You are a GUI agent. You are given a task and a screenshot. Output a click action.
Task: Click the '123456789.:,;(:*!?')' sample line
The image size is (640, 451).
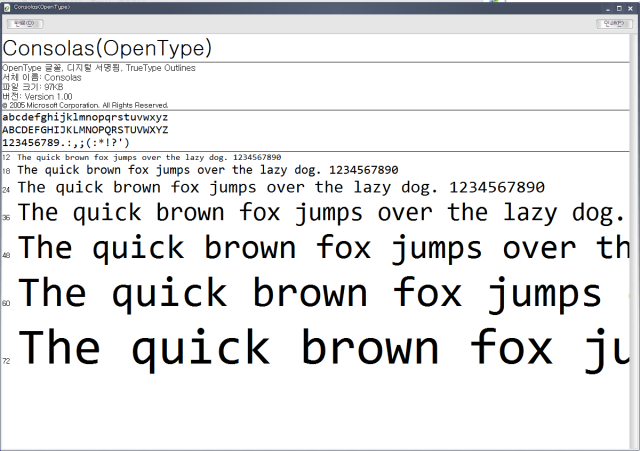click(x=66, y=143)
